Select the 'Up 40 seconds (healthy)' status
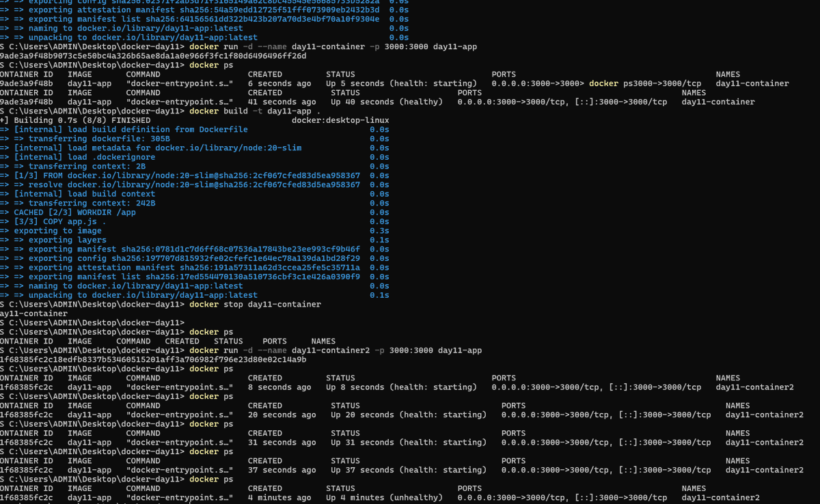Screen dimensions: 820x504 [x=387, y=102]
